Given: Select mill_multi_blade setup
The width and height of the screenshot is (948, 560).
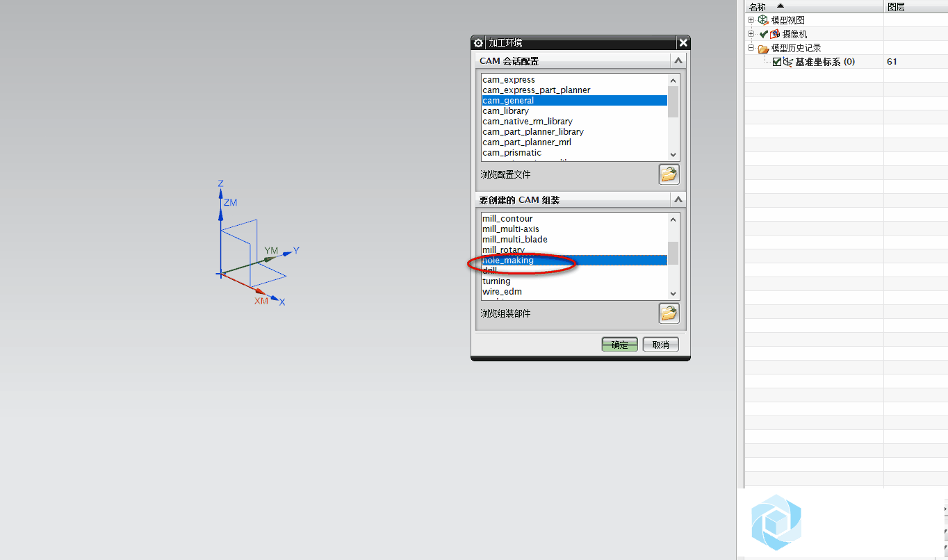Looking at the screenshot, I should [574, 240].
